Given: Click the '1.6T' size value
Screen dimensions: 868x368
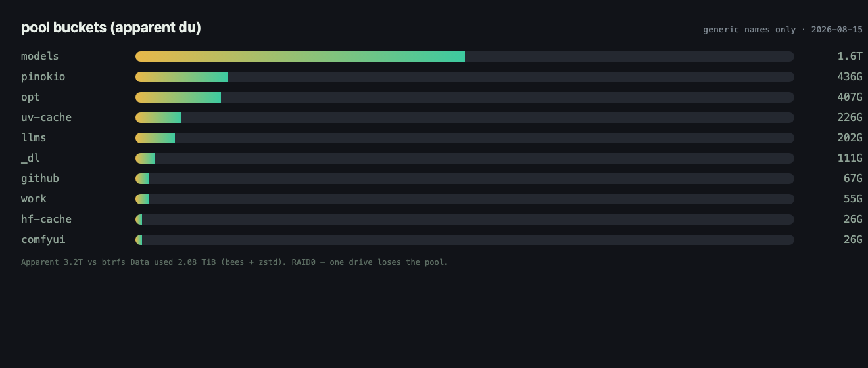Looking at the screenshot, I should pyautogui.click(x=850, y=57).
